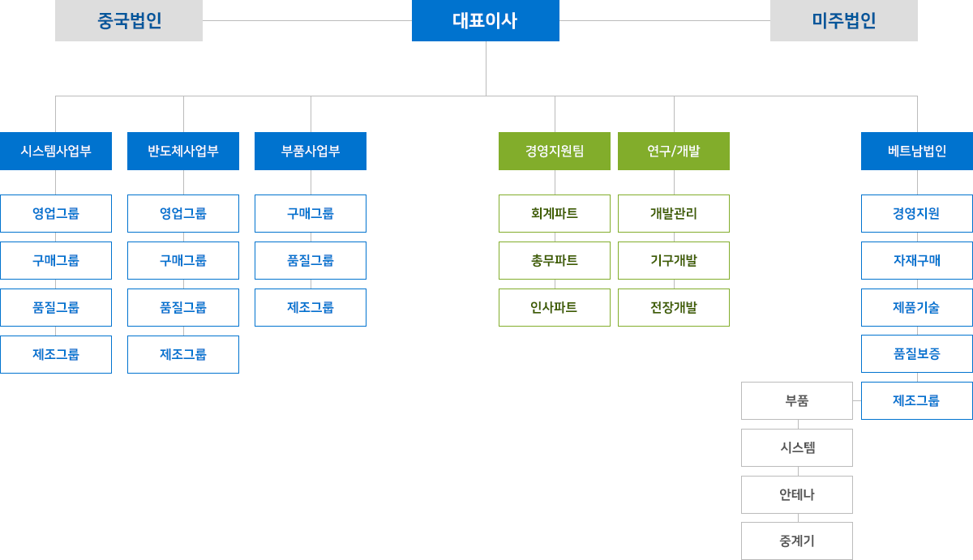The image size is (973, 560).
Task: Click the gray 중계기 box
Action: (797, 541)
